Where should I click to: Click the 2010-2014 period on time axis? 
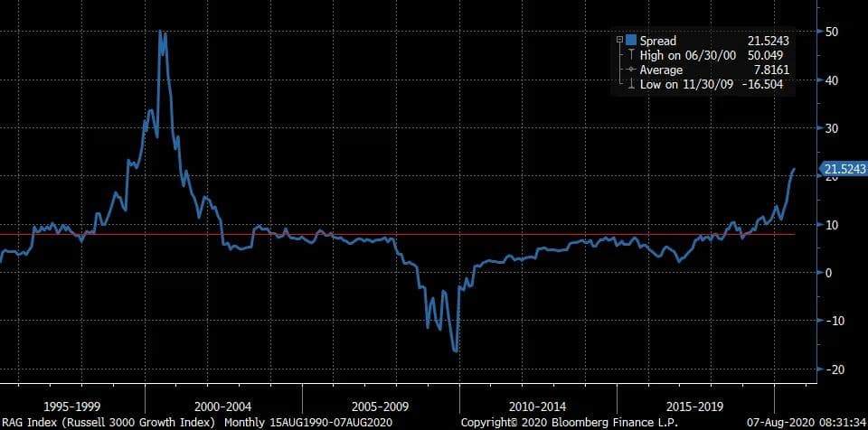click(538, 405)
